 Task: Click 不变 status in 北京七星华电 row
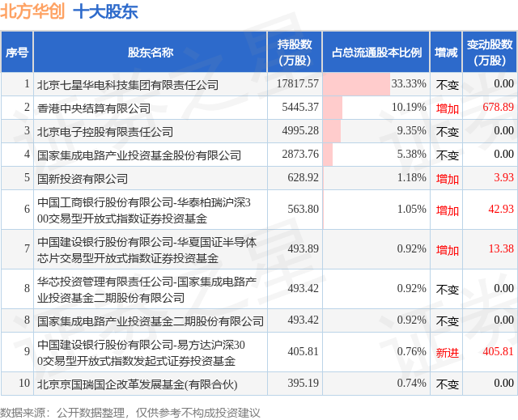[x=448, y=85]
